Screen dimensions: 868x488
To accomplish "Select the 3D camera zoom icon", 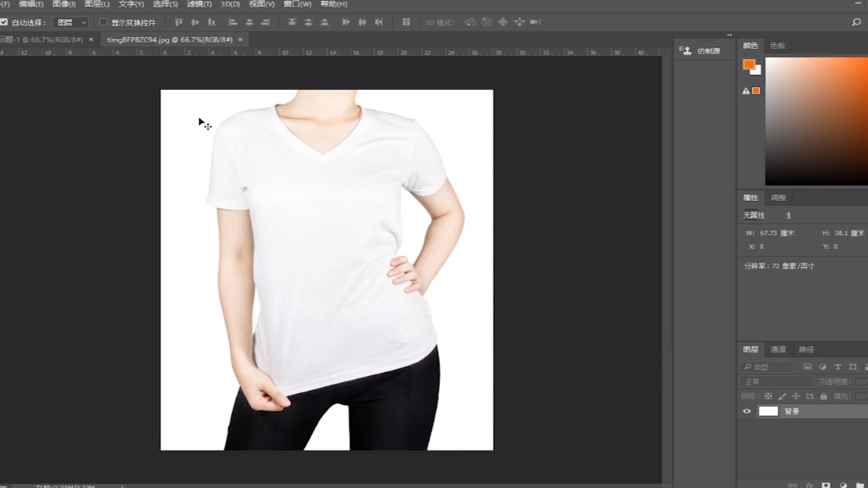I will tap(535, 22).
